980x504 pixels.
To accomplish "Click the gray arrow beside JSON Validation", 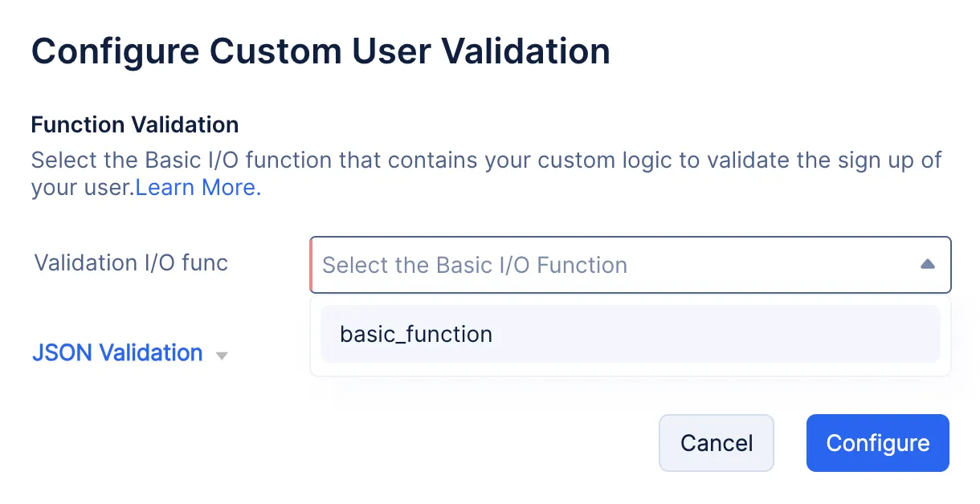I will pyautogui.click(x=223, y=356).
